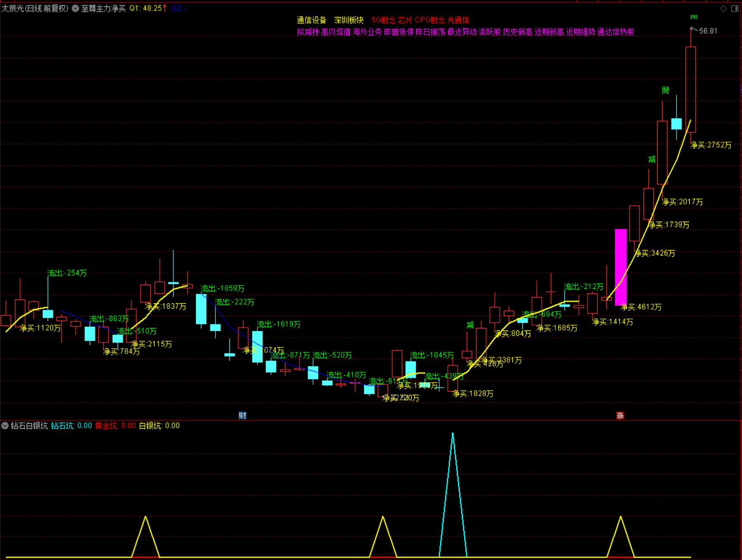Screen dimensions: 742x560
Task: Click the green 抛 signal above cyan candle
Action: [665, 90]
